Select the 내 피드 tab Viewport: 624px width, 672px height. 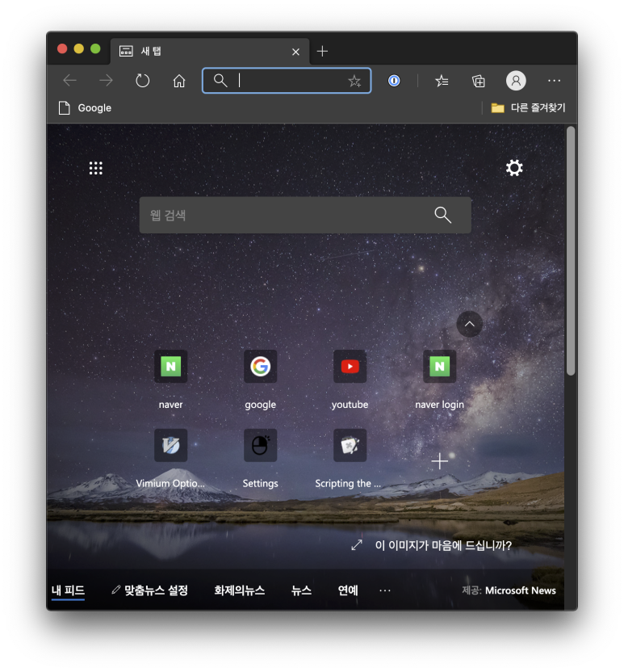68,590
